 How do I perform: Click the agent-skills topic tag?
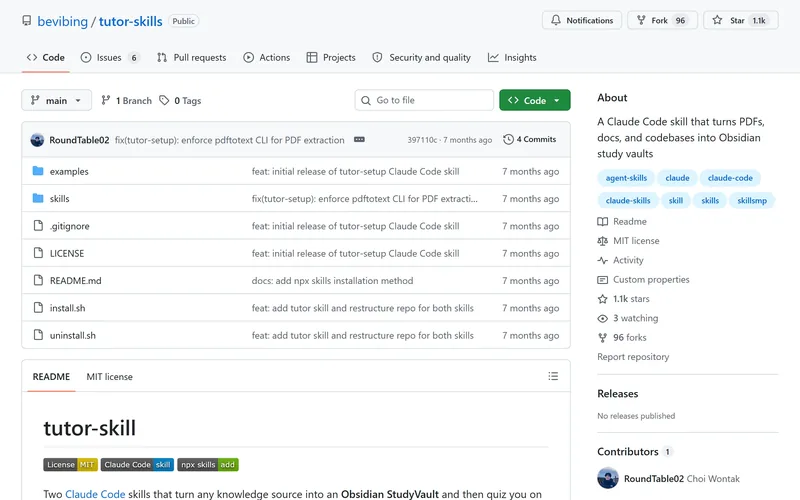[x=626, y=178]
